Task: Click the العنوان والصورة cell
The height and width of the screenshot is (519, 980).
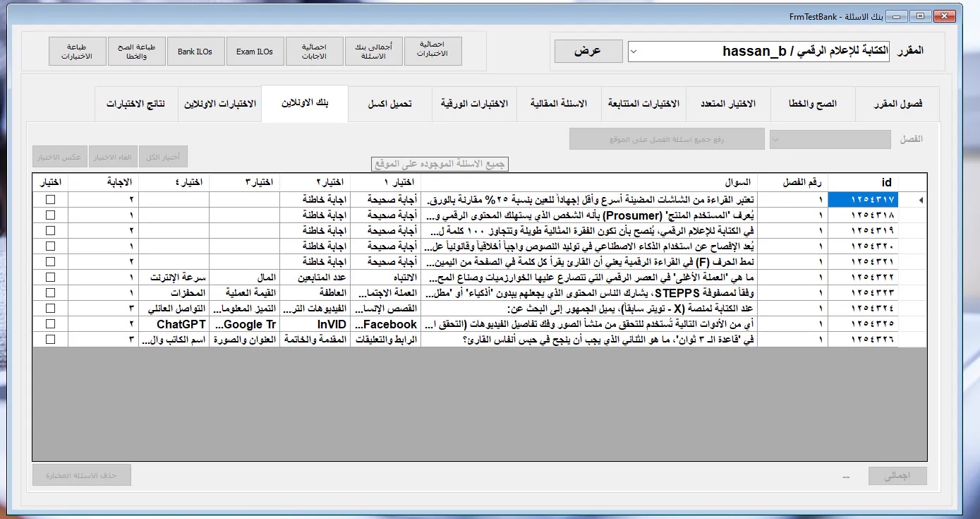Action: [245, 339]
